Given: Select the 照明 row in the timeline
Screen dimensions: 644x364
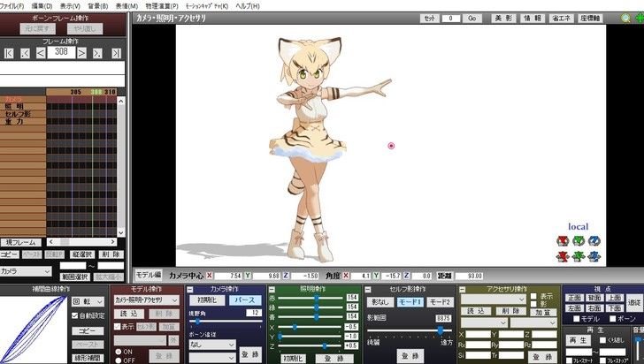Looking at the screenshot, I should click(23, 107).
